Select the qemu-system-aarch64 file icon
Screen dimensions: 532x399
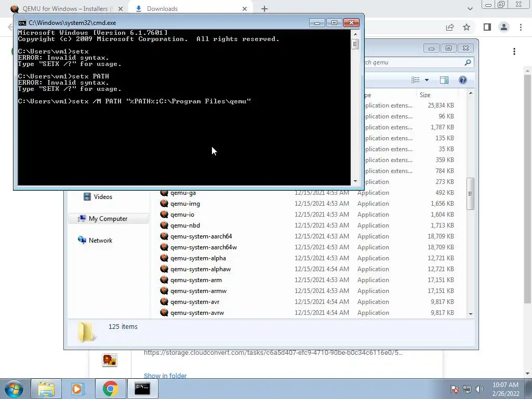pos(164,236)
